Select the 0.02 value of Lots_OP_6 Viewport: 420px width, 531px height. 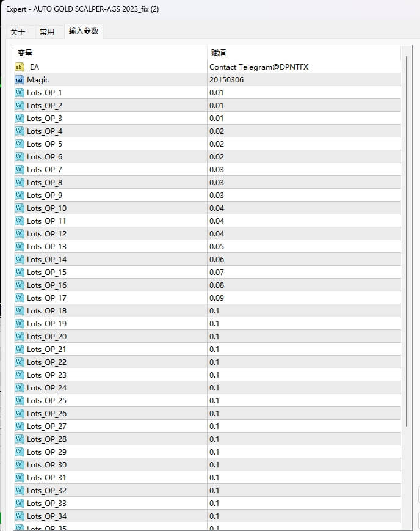coord(217,157)
